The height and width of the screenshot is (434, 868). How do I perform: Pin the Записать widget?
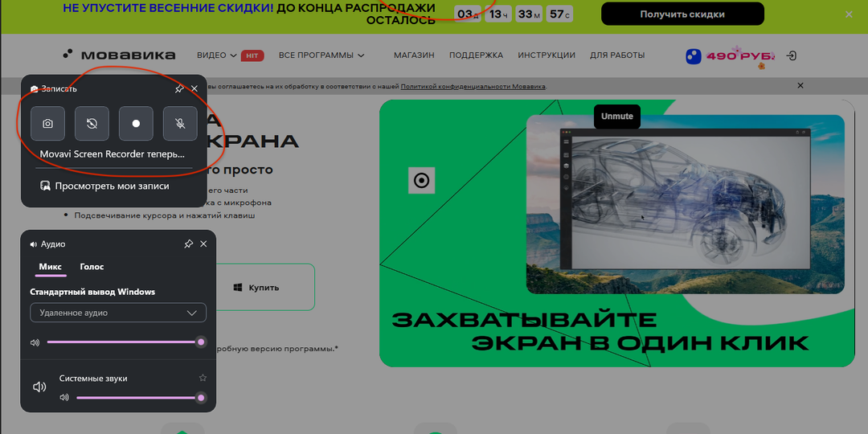tap(178, 88)
